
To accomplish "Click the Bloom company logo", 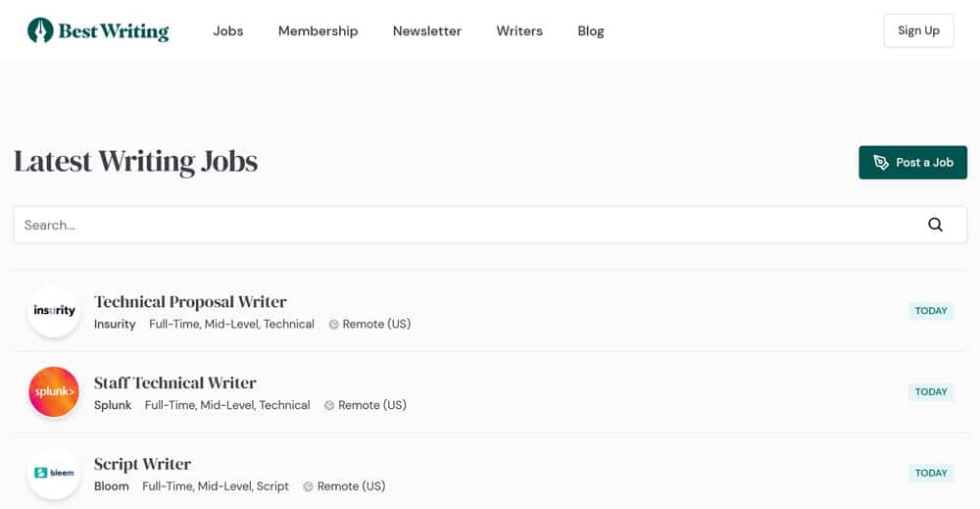I will 54,473.
